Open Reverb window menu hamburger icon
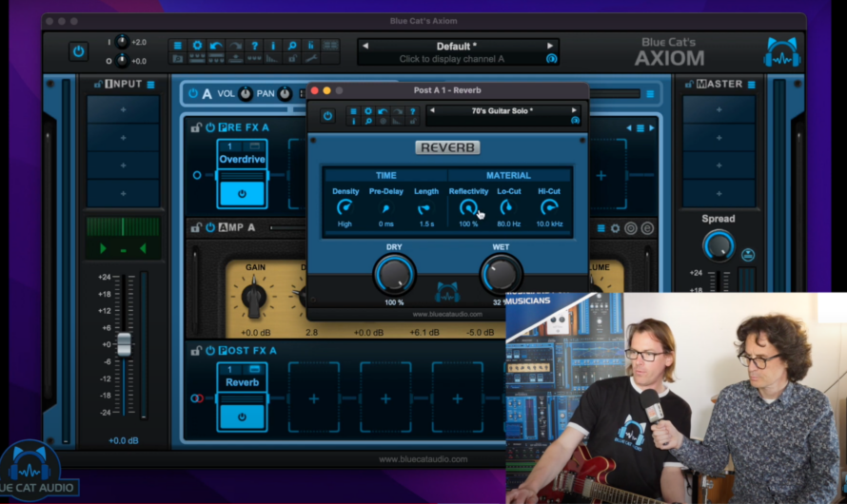 click(353, 111)
